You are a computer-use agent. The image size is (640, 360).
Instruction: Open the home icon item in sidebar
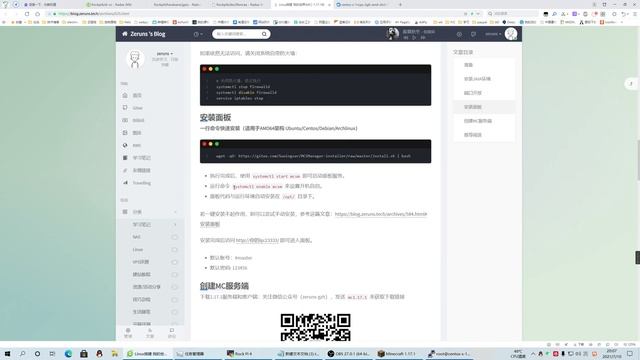coord(132,95)
